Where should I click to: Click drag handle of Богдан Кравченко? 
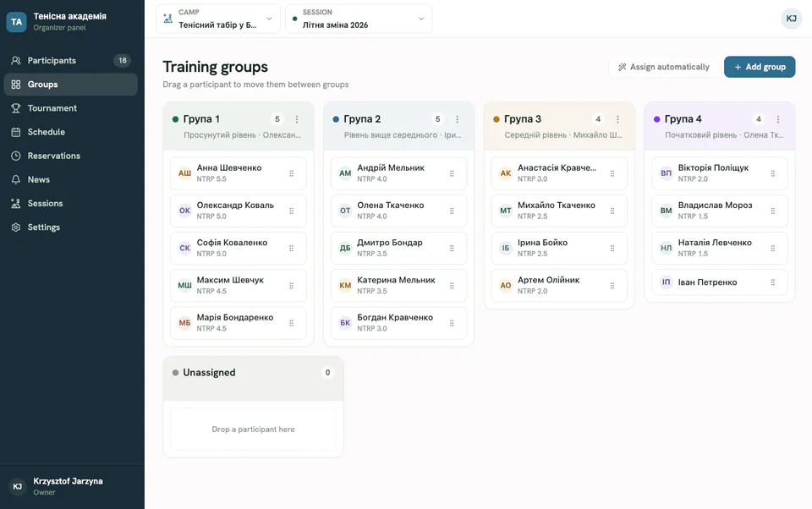click(452, 323)
